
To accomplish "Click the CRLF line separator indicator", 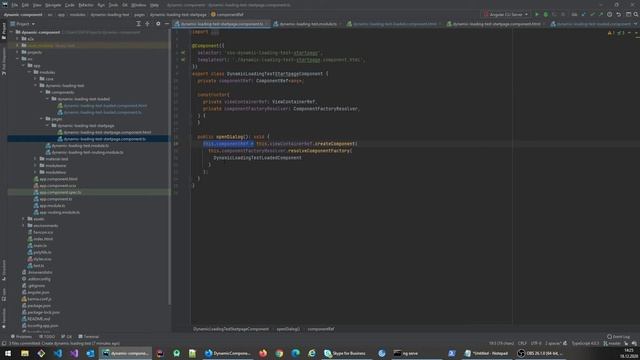I will (x=522, y=343).
